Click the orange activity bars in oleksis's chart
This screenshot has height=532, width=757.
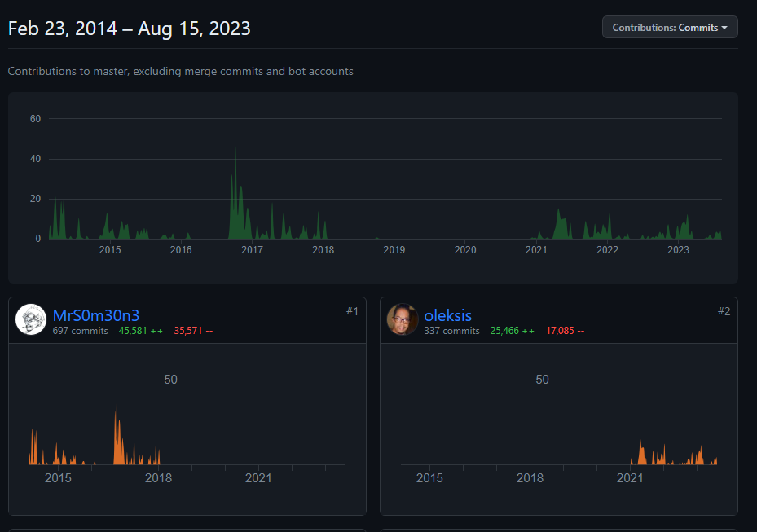click(674, 452)
